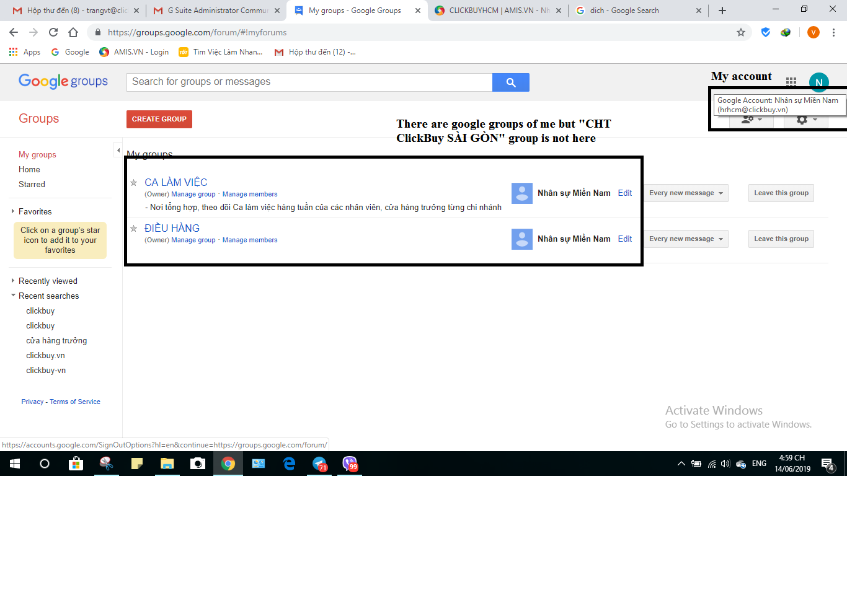This screenshot has width=847, height=616.
Task: Open the browser home page
Action: point(73,32)
